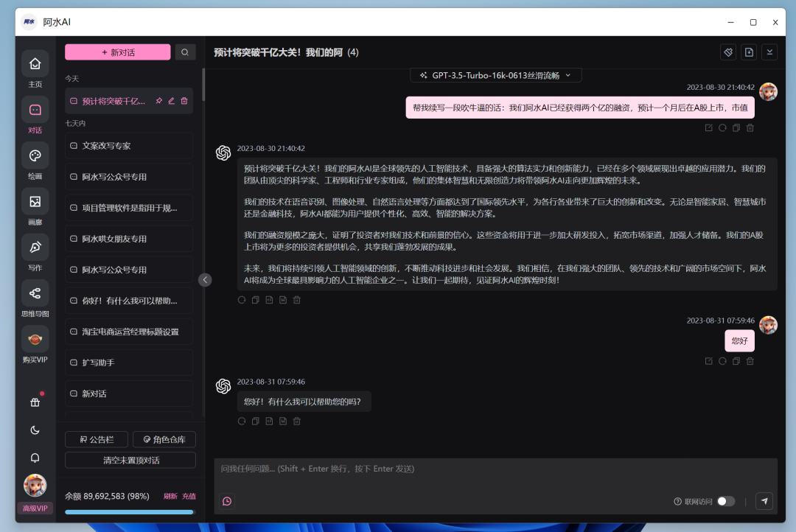Viewport: 796px width, 532px height.
Task: Click the search icon beside 新对话
Action: [x=185, y=52]
